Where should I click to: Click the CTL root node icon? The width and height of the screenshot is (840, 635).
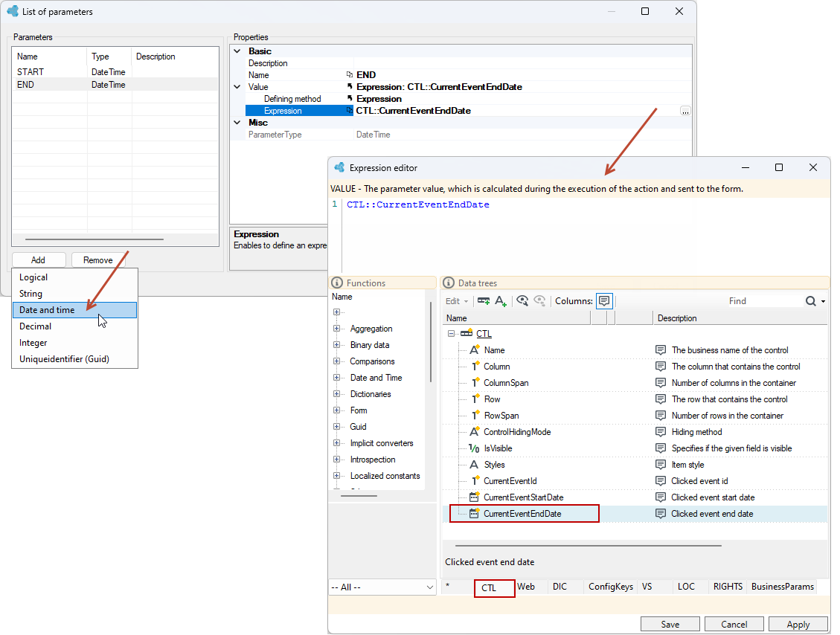point(467,334)
